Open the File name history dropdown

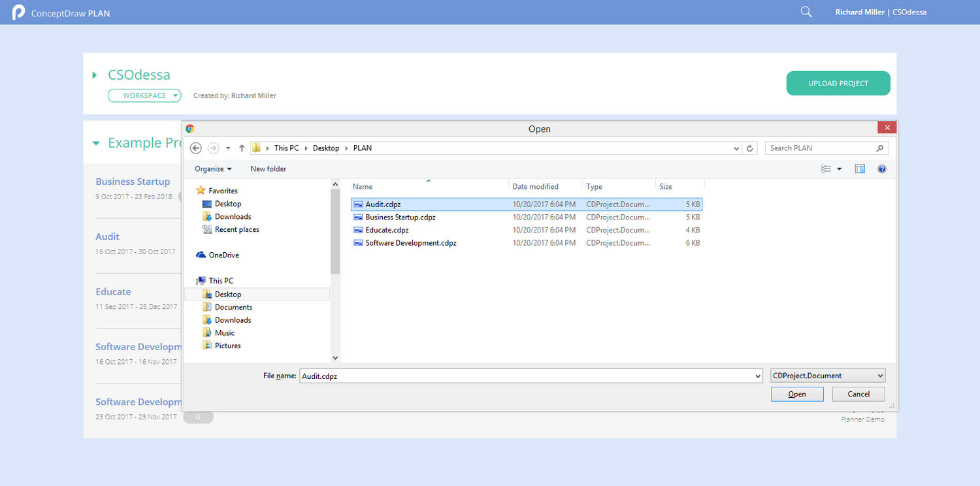758,376
